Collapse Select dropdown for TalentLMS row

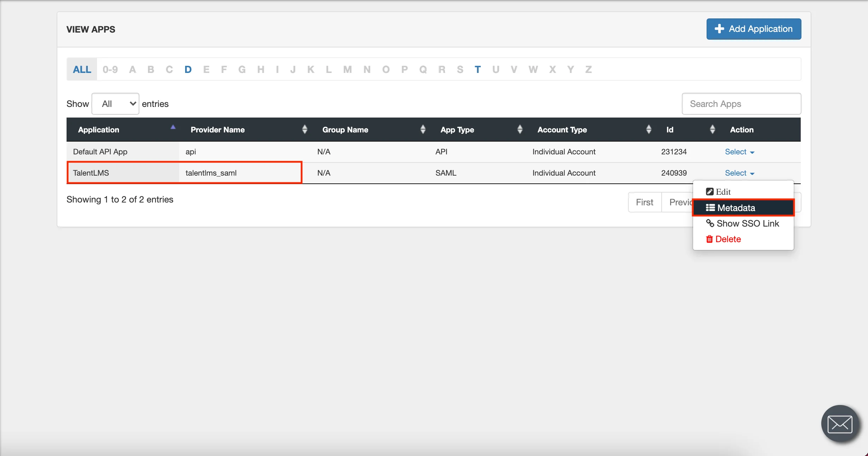739,173
